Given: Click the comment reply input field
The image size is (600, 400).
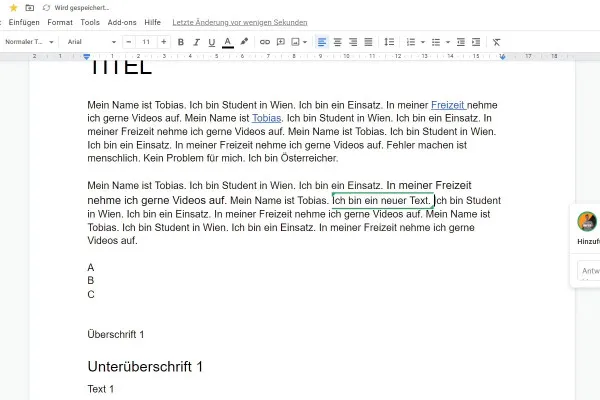Looking at the screenshot, I should [589, 271].
